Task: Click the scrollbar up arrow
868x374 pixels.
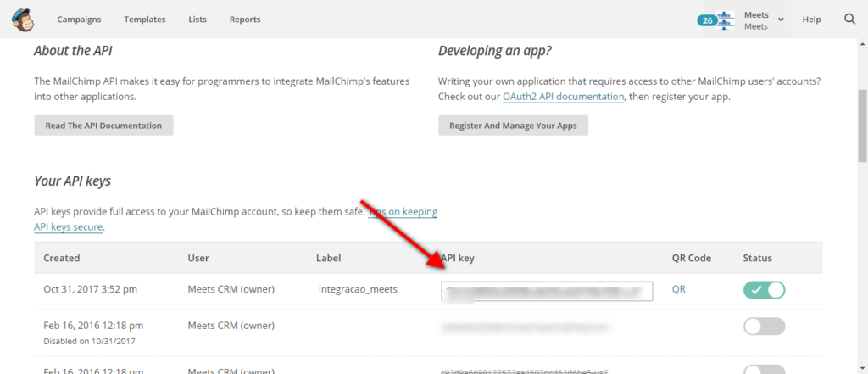Action: click(x=862, y=42)
